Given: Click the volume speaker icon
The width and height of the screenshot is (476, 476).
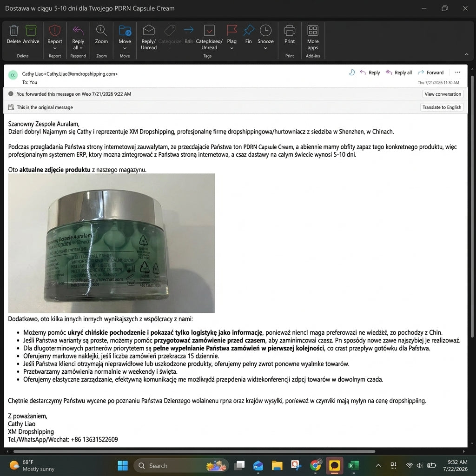Looking at the screenshot, I should pos(420,465).
